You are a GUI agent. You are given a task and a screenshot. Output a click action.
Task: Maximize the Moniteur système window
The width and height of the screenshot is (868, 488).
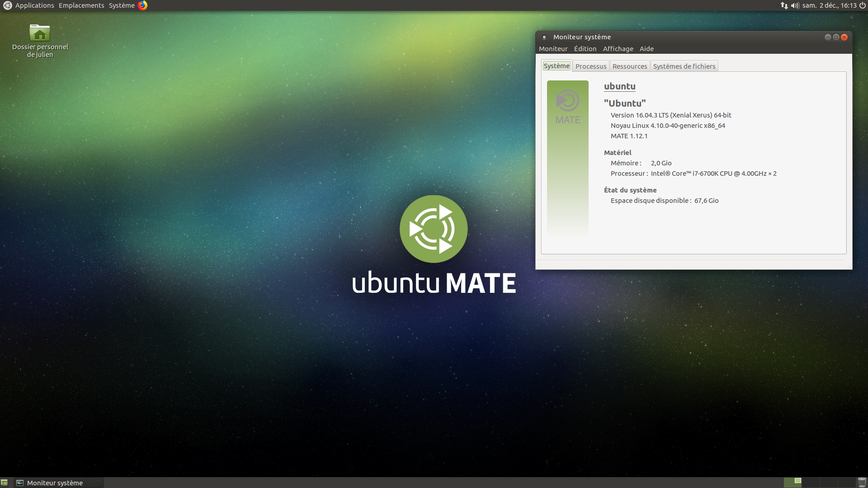836,37
